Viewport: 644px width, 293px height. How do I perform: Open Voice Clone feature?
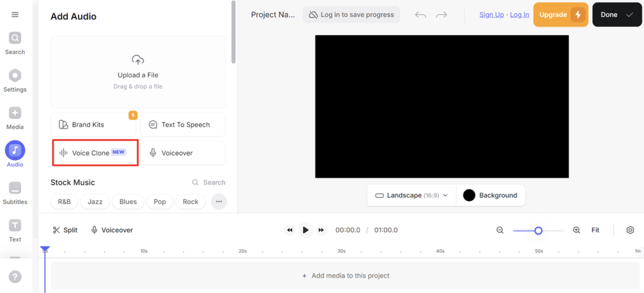[95, 153]
